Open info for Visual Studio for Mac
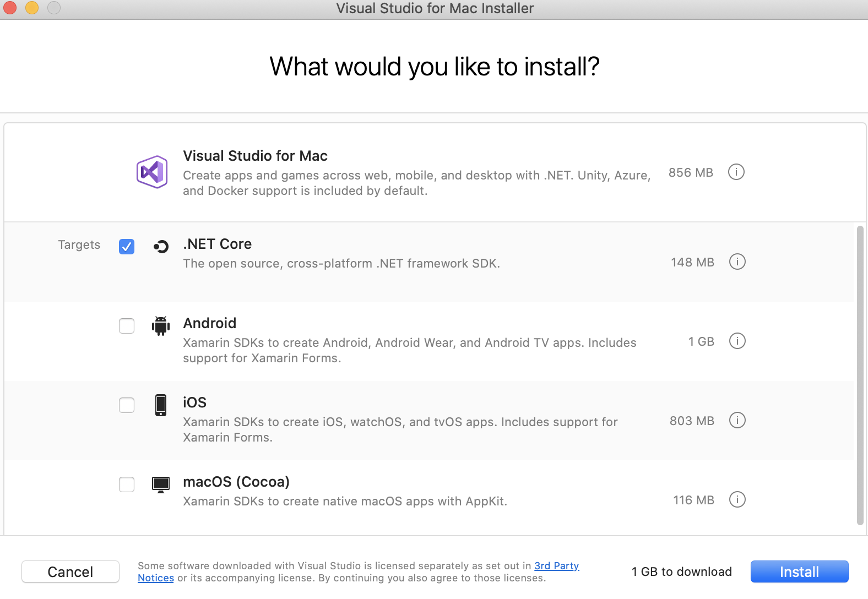Screen dimensions: 868x599 [736, 172]
